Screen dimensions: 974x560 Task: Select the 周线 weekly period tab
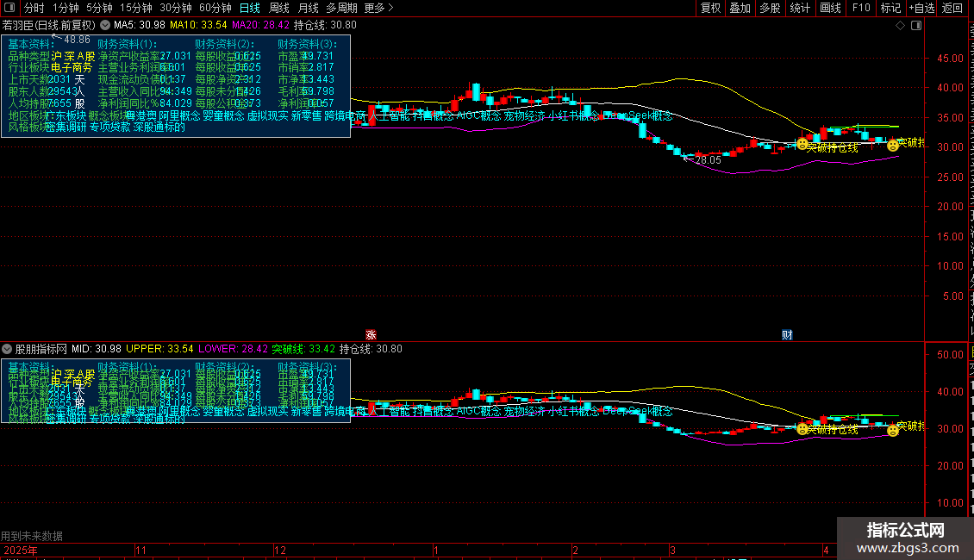[x=278, y=8]
